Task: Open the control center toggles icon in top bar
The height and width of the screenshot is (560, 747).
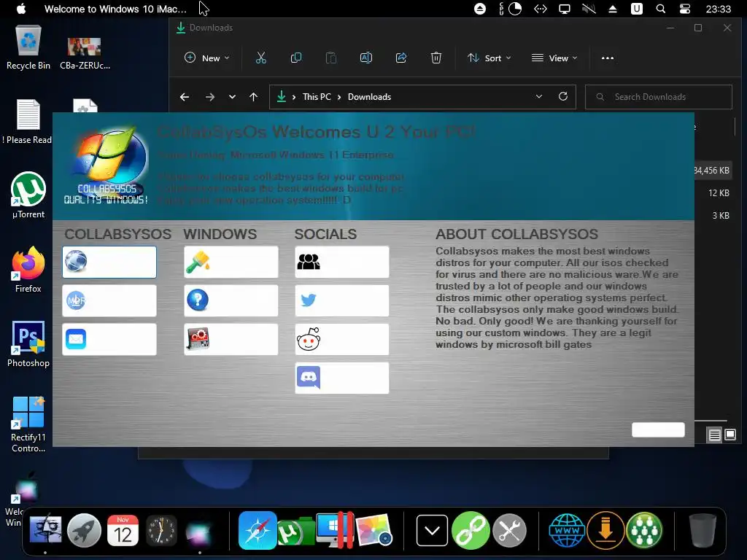Action: click(x=684, y=9)
